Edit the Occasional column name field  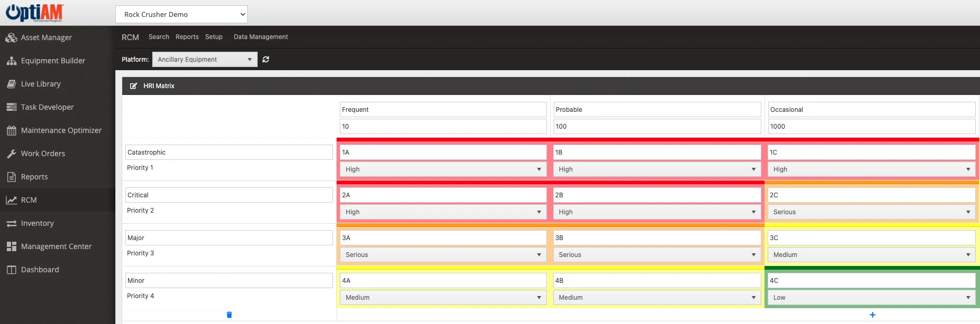(871, 110)
